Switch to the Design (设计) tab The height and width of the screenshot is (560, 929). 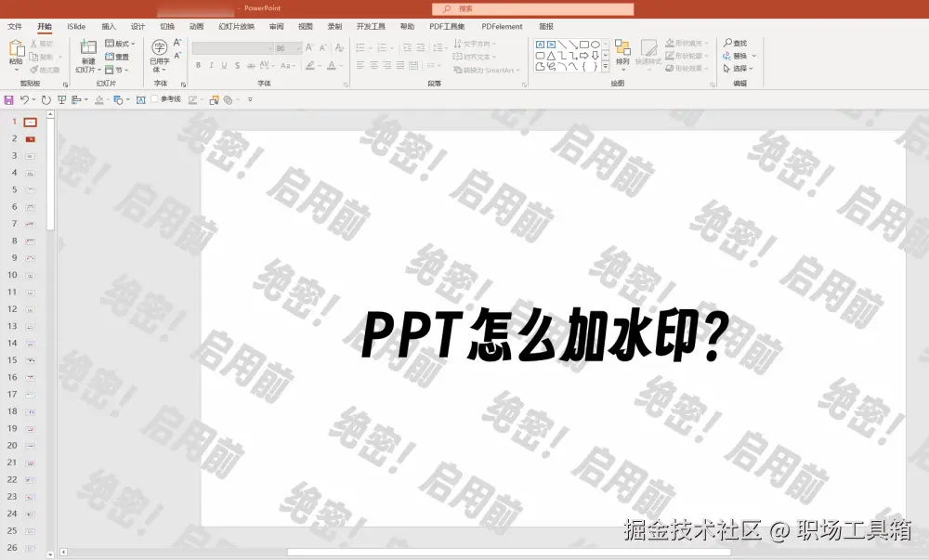tap(138, 27)
